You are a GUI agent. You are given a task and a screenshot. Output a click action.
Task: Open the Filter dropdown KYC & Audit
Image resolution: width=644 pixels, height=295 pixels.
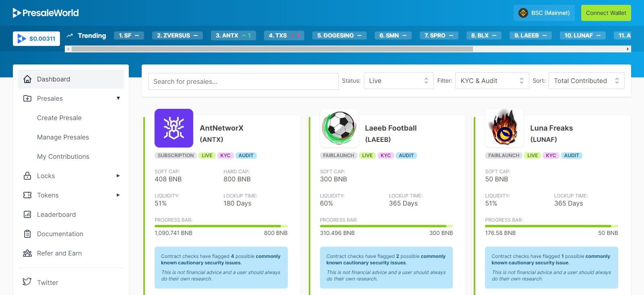click(x=492, y=81)
